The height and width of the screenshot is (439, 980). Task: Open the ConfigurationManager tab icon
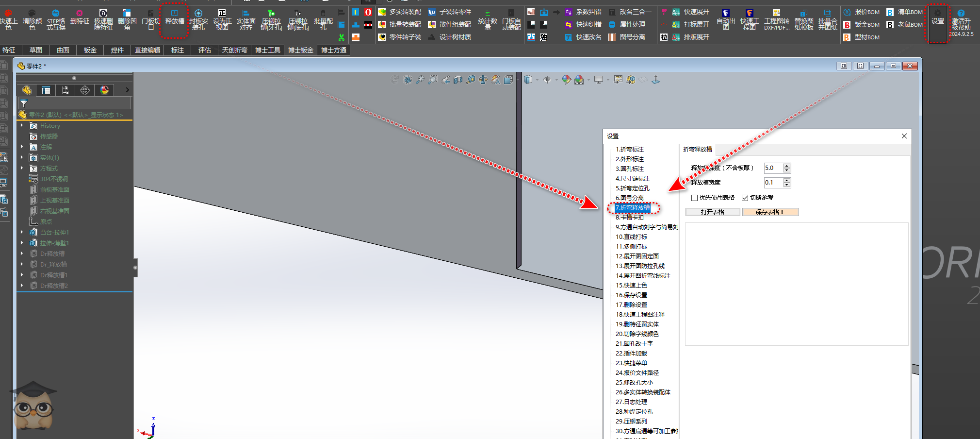[65, 90]
